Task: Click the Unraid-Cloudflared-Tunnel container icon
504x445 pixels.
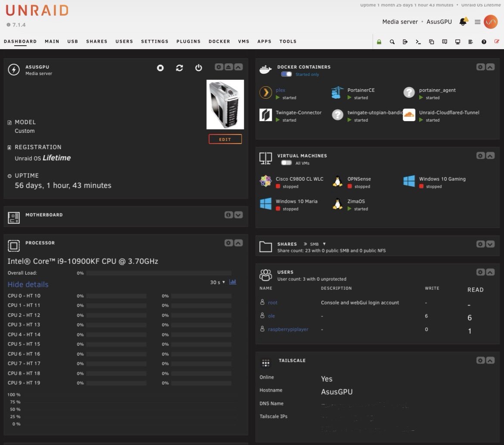Action: (x=409, y=115)
